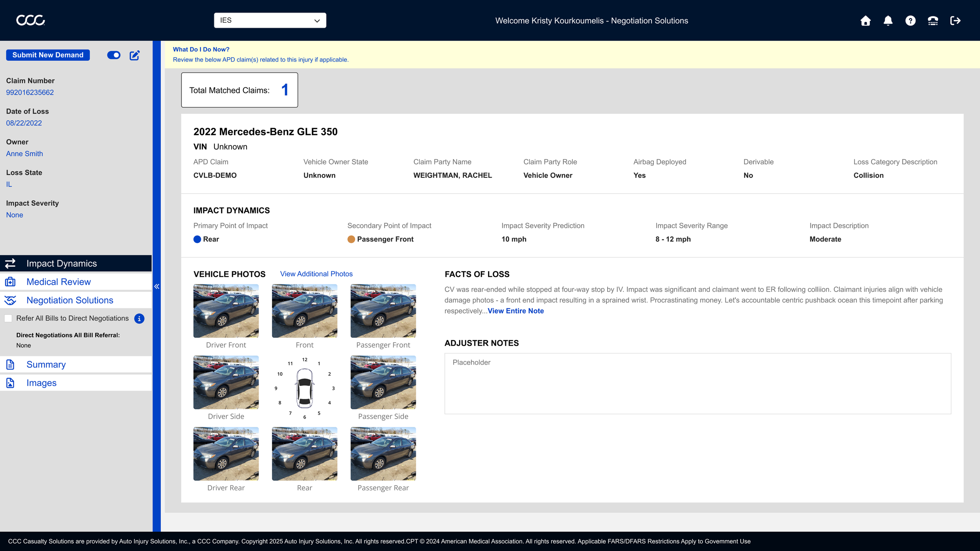
Task: Open notifications bell
Action: click(x=888, y=20)
